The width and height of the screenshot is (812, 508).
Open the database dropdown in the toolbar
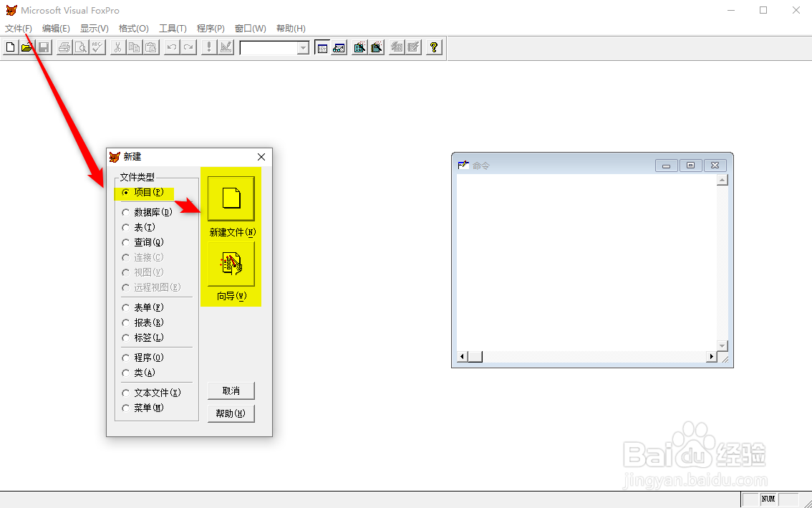303,48
